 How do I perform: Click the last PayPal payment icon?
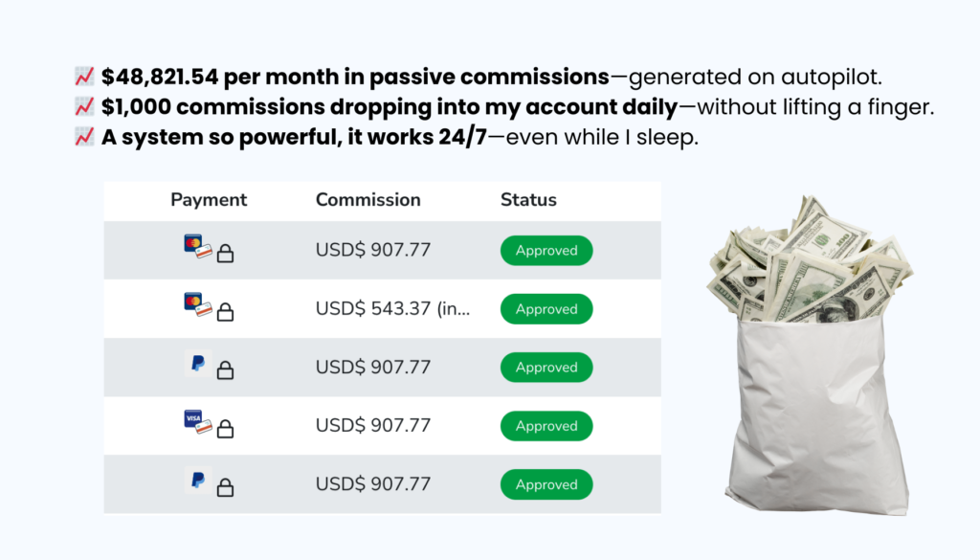click(x=198, y=480)
